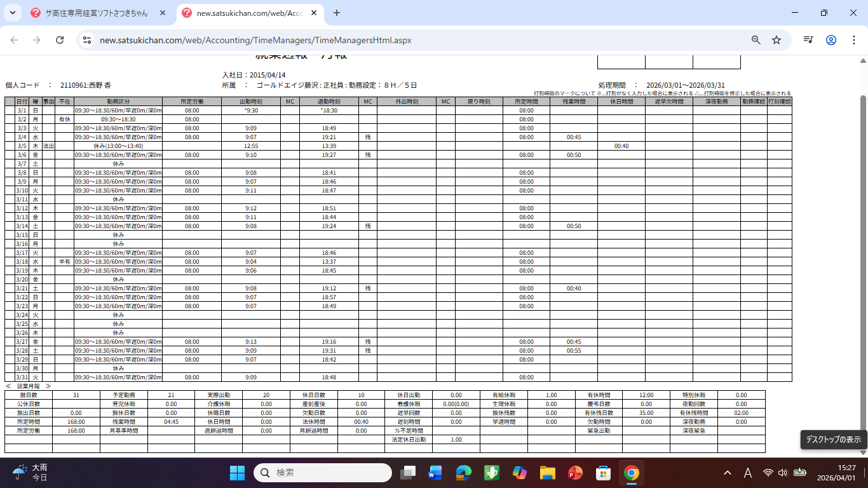This screenshot has width=868, height=488.
Task: Click the taskbar 検索 search box
Action: [323, 473]
